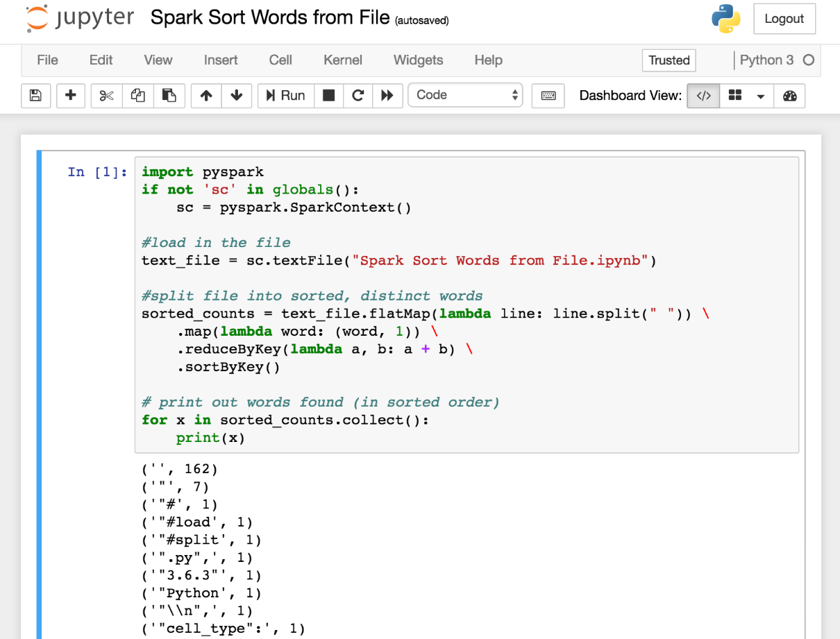Click the 'print(x)' code line

pyautogui.click(x=211, y=438)
